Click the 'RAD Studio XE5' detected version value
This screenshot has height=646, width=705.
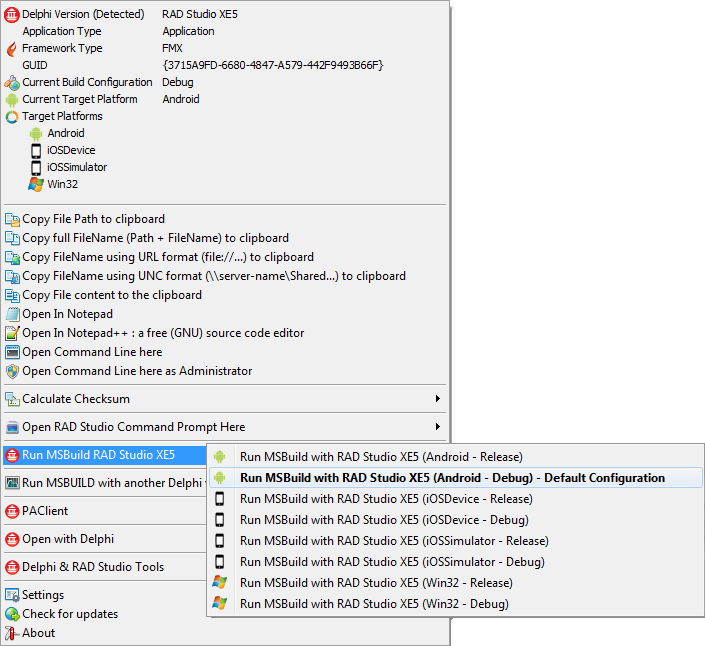pos(200,14)
